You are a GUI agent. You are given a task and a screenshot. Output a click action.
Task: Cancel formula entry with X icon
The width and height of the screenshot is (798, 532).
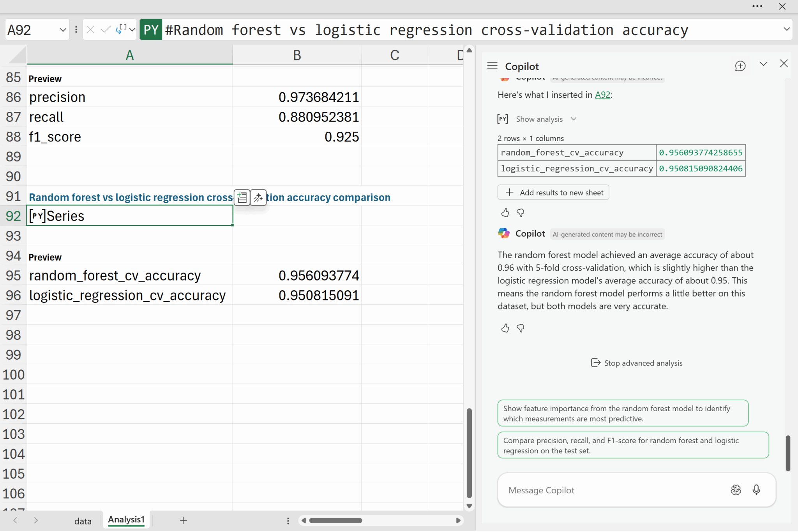tap(90, 30)
